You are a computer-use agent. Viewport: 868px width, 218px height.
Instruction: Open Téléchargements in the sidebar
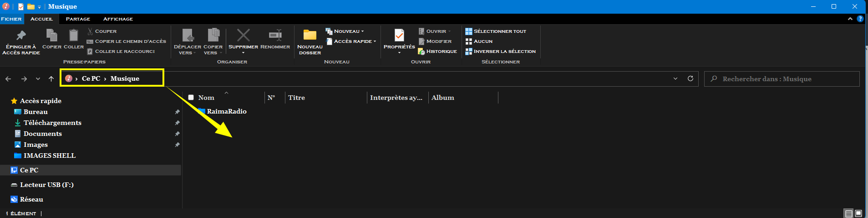pyautogui.click(x=52, y=123)
